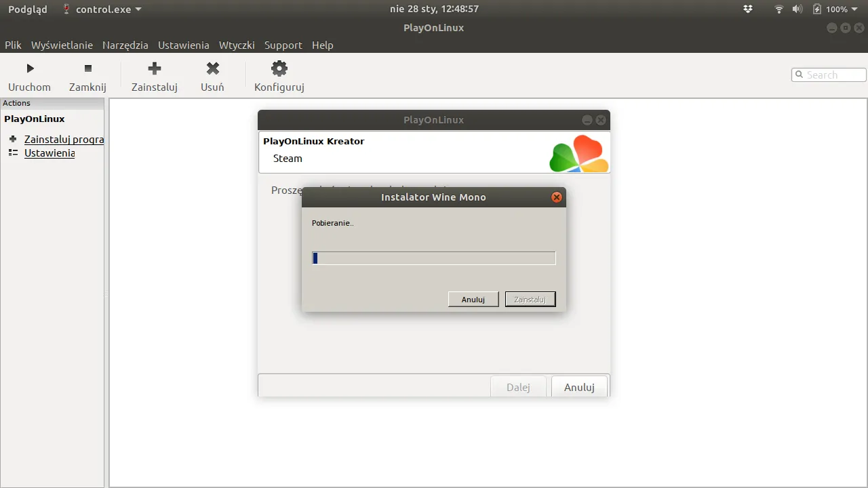Open the Help menu
The height and width of the screenshot is (488, 868).
point(323,45)
